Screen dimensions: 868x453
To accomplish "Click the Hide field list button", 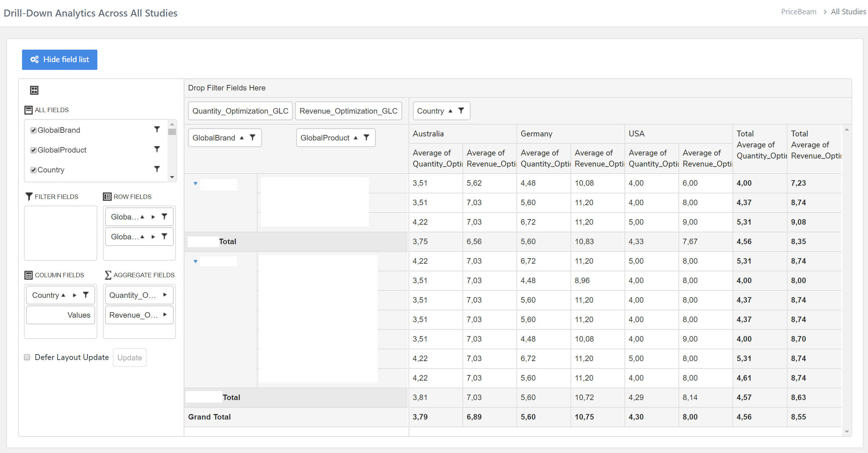I will point(60,60).
